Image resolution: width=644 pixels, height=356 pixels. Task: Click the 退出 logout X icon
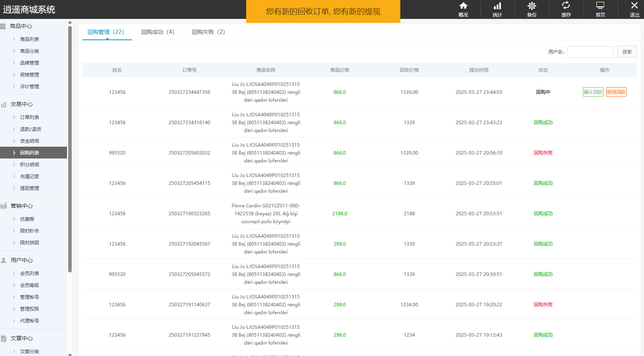pyautogui.click(x=634, y=6)
